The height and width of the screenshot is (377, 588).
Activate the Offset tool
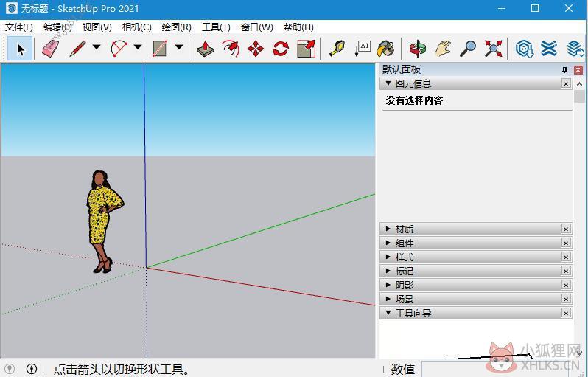tap(231, 49)
